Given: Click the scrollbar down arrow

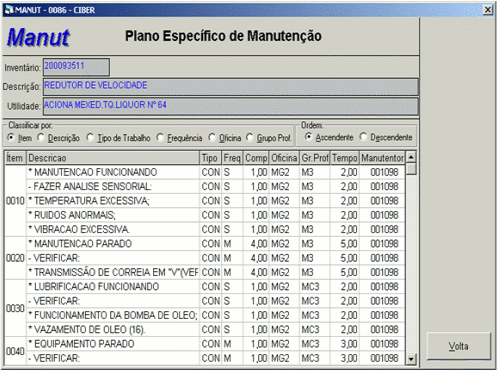Looking at the screenshot, I should coord(411,359).
